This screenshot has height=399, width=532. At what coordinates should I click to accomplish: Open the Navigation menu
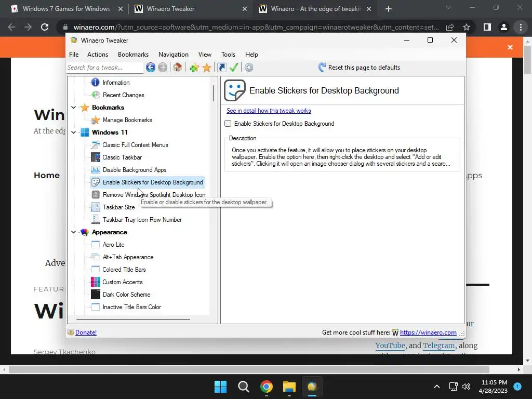click(x=174, y=54)
